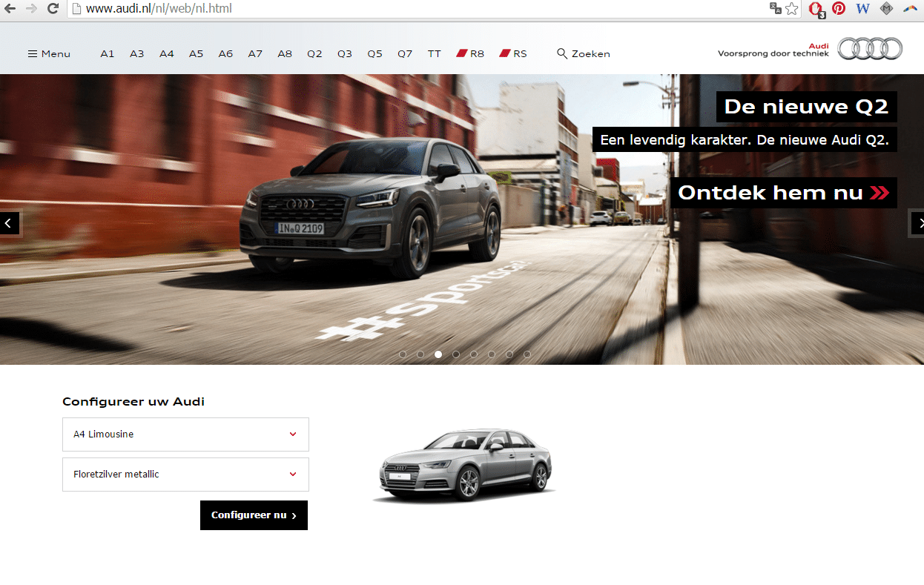924x585 pixels.
Task: Open the A7 model menu
Action: point(255,53)
